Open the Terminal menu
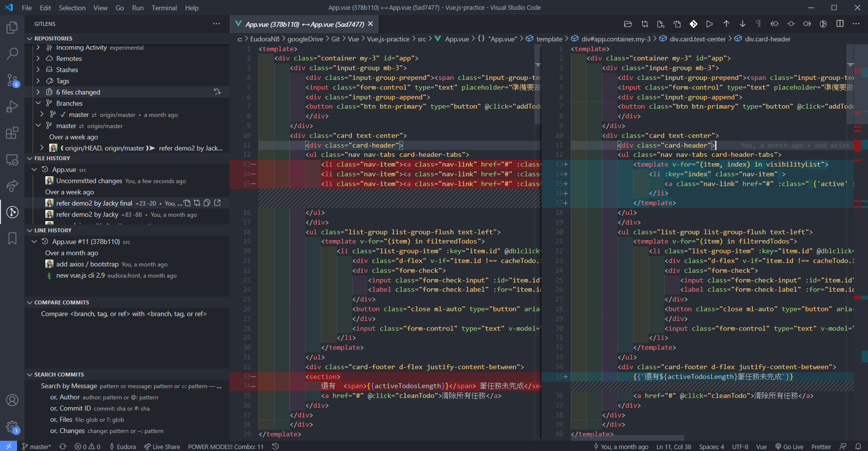The image size is (868, 451). point(164,8)
